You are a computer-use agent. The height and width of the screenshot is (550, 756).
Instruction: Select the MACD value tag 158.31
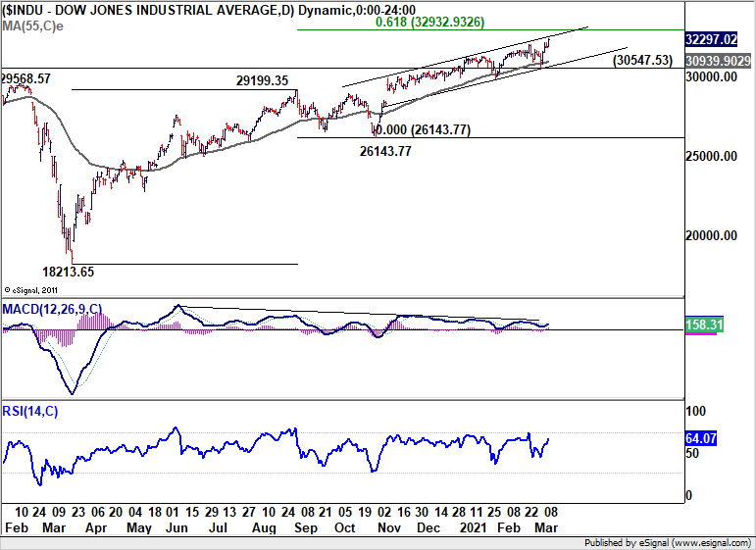704,325
